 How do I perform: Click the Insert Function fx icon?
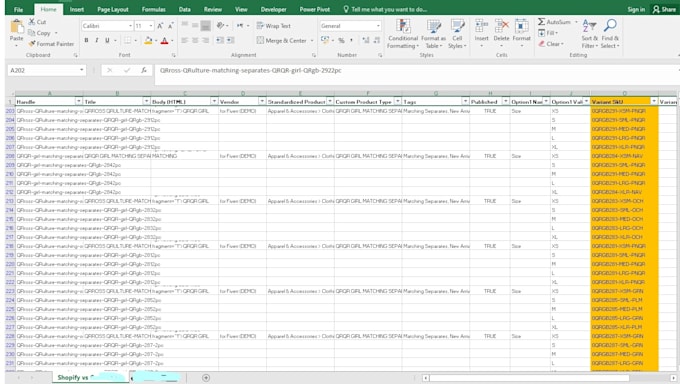point(144,70)
